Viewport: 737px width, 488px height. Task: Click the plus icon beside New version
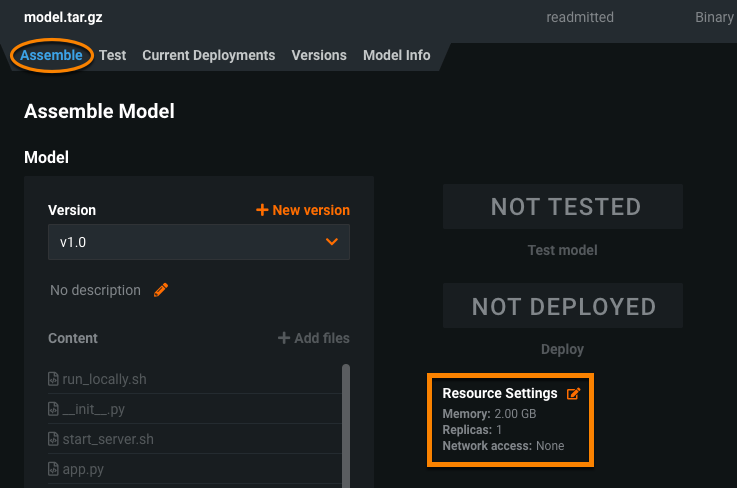point(262,210)
